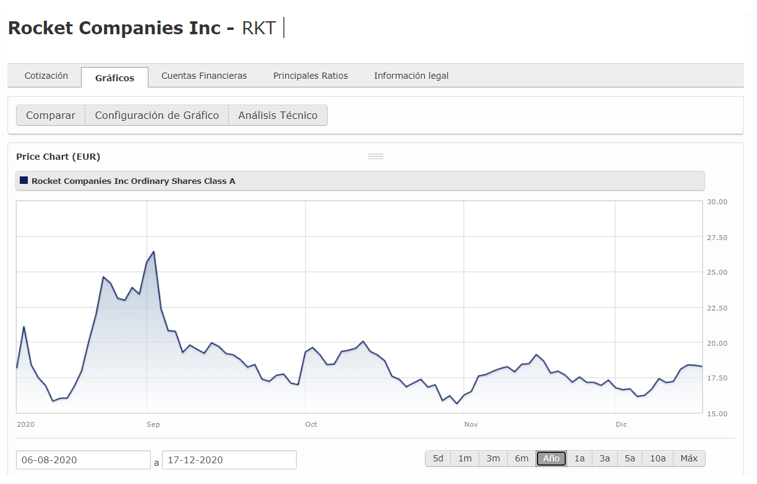Viewport: 757px width, 484px height.
Task: Switch chart to 3a range
Action: [605, 459]
